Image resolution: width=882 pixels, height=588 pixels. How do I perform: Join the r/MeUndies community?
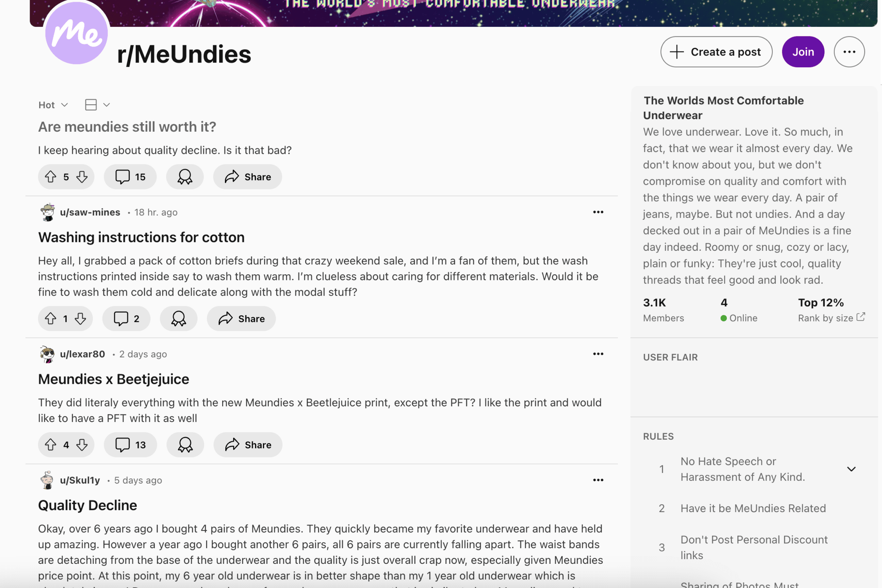[x=802, y=52]
